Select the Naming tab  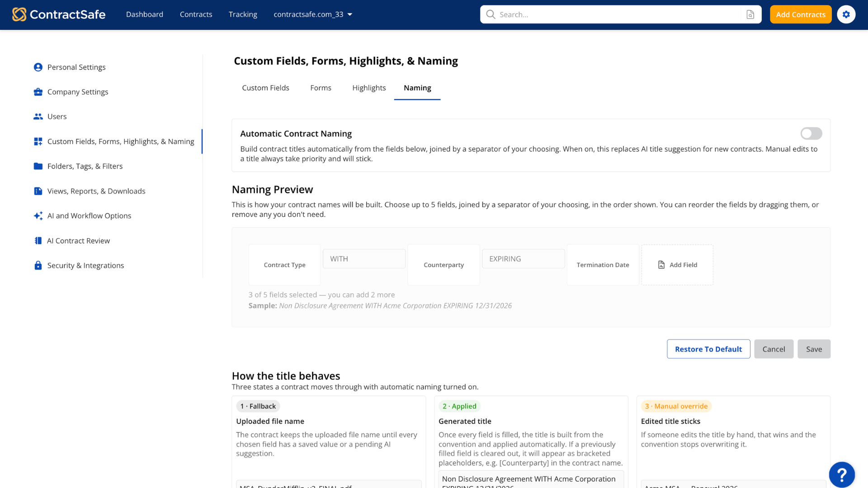tap(417, 88)
